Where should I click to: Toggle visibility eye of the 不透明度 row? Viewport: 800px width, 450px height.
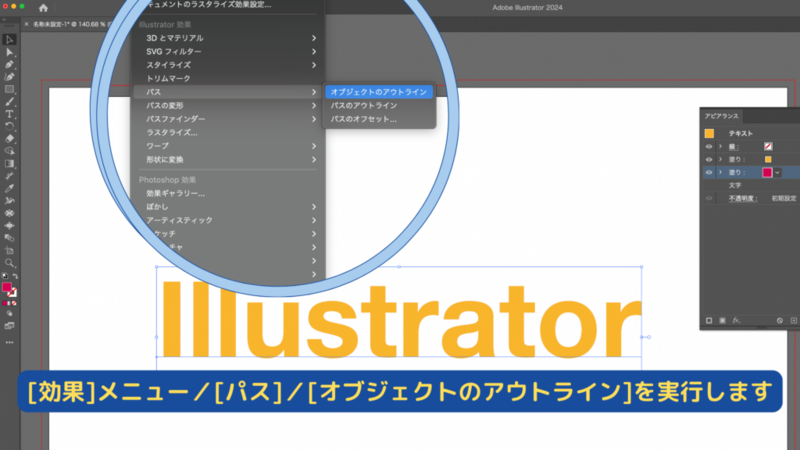(709, 198)
